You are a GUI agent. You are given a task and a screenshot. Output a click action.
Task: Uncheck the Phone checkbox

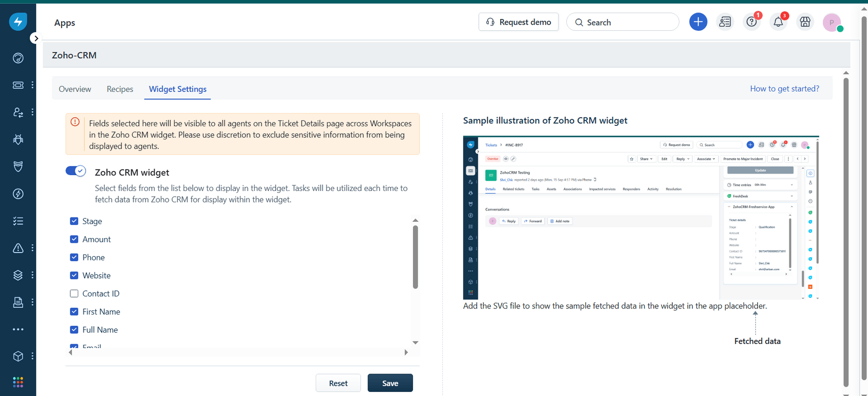pos(74,257)
